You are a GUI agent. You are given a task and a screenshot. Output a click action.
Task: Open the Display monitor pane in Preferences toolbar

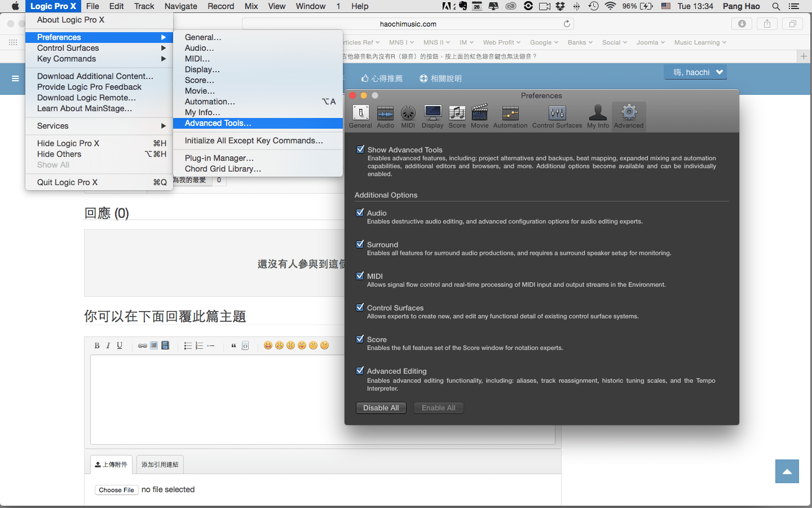[433, 117]
